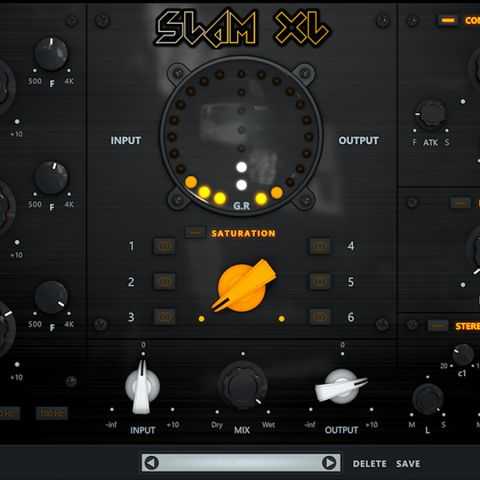Viewport: 480px width, 480px height.
Task: Click the white INPUT gain knob
Action: pyautogui.click(x=142, y=387)
